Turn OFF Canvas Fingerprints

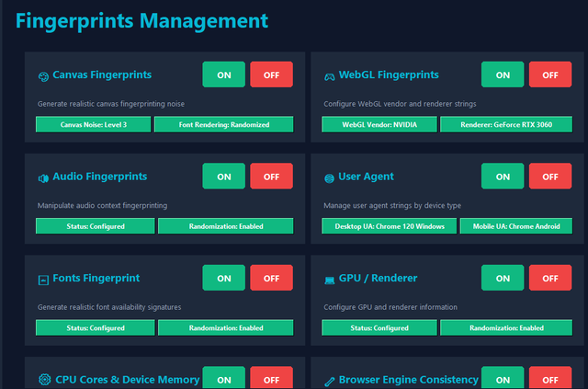(x=272, y=74)
